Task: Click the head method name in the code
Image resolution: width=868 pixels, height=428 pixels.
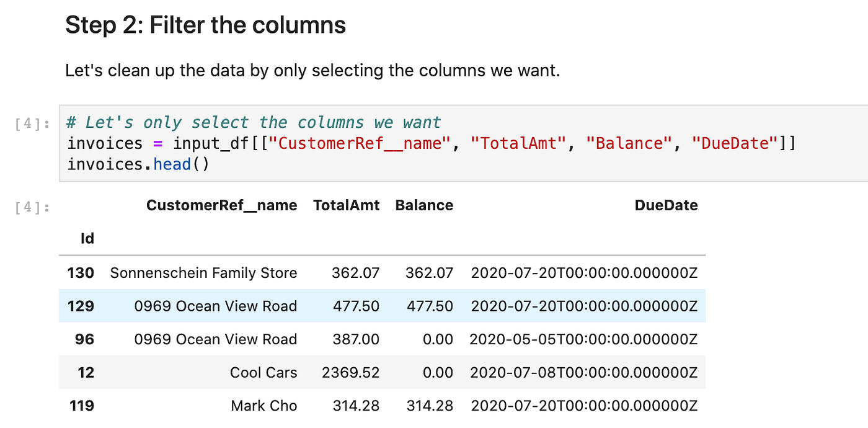Action: (x=172, y=164)
